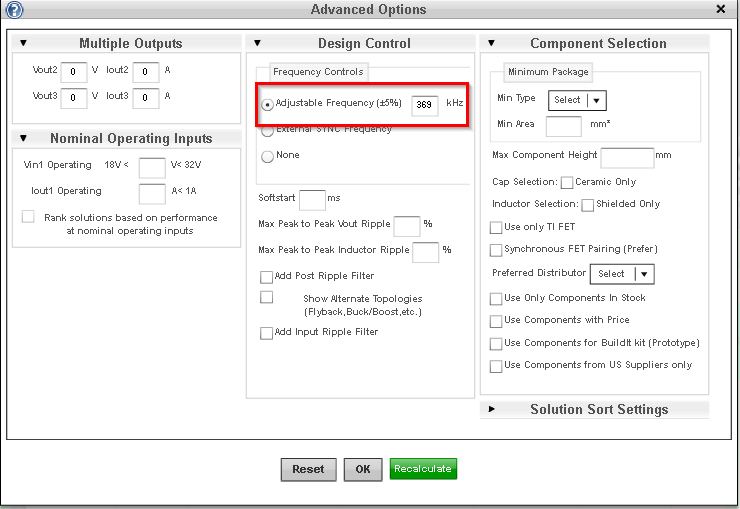Open the Preferred Distributor dropdown
740x509 pixels.
click(621, 274)
